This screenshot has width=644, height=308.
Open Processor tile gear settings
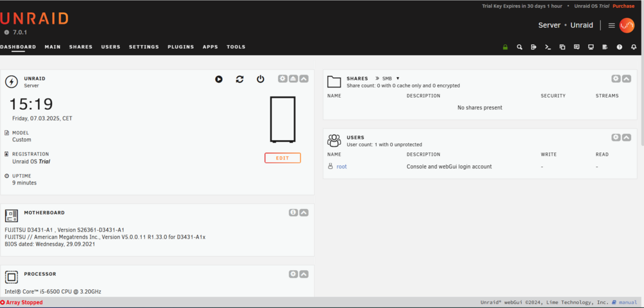click(x=293, y=274)
